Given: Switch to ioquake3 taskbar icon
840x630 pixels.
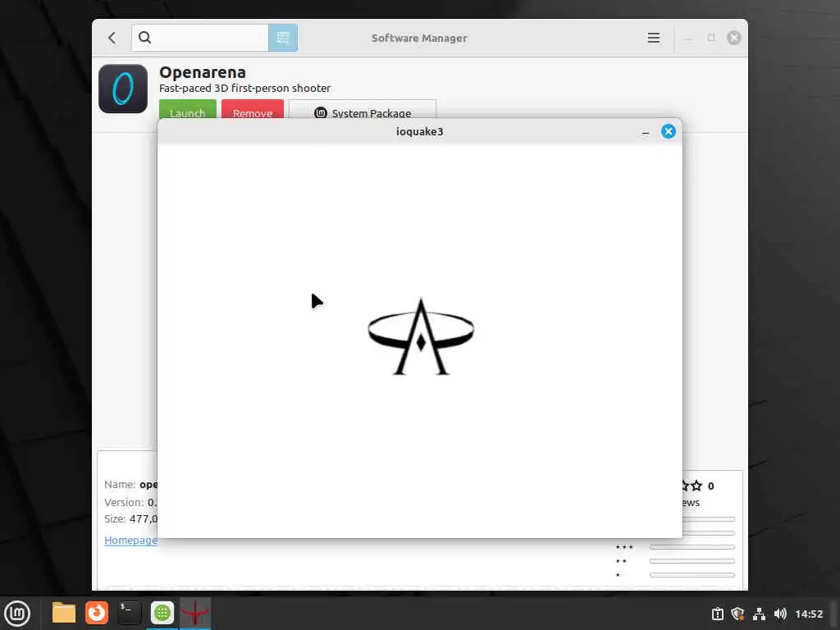Looking at the screenshot, I should pyautogui.click(x=195, y=613).
